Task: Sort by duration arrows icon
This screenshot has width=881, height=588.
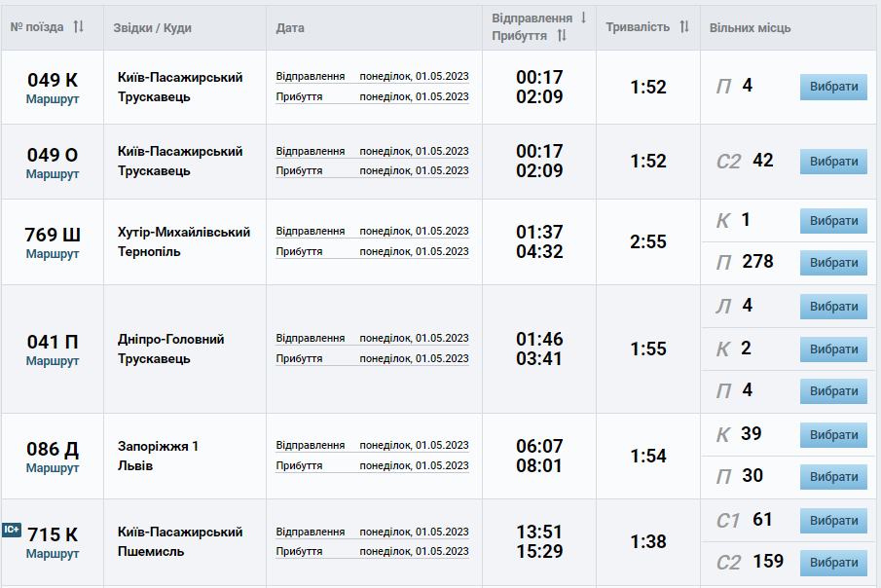Action: 684,27
